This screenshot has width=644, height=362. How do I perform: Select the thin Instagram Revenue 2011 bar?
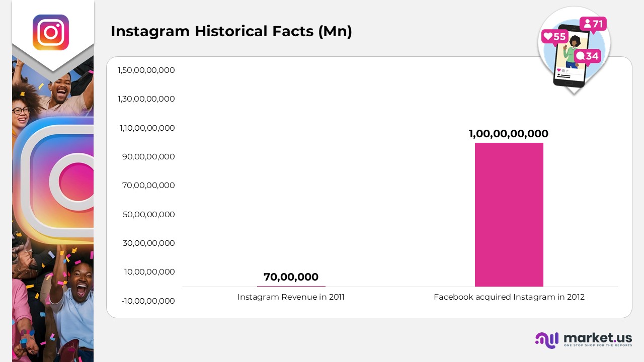(291, 286)
